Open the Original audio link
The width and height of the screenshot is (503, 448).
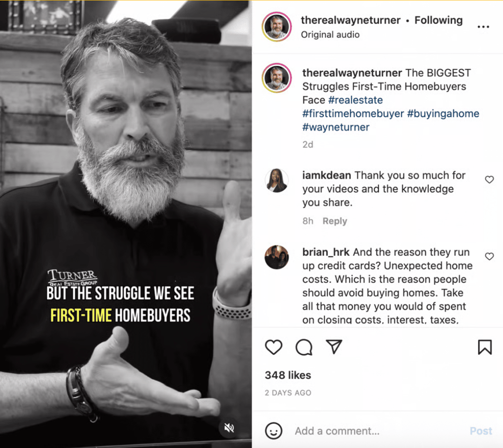(x=330, y=35)
